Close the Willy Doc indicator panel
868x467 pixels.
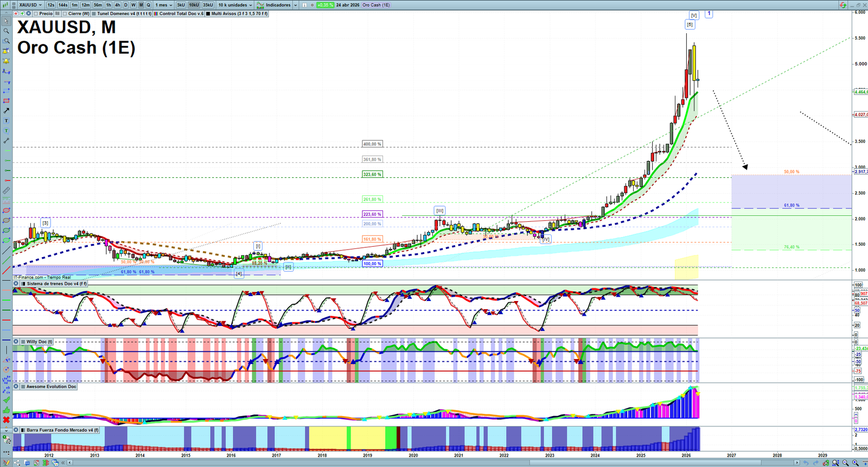tap(16, 342)
